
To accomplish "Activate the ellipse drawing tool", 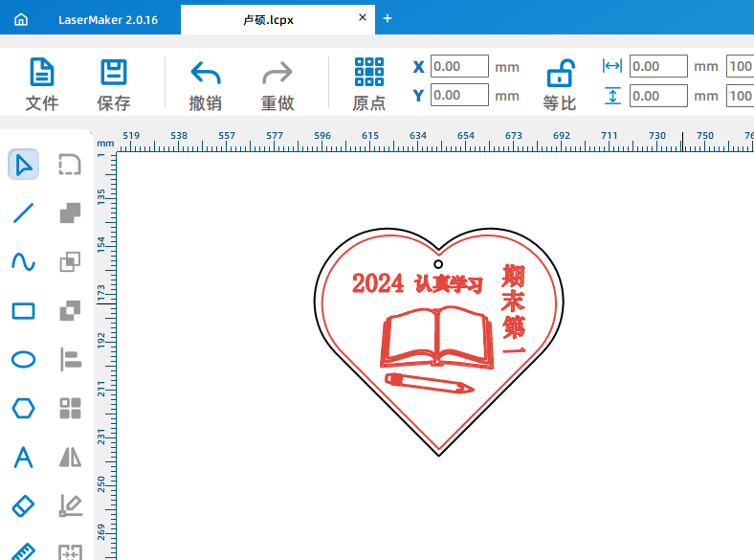I will [23, 359].
